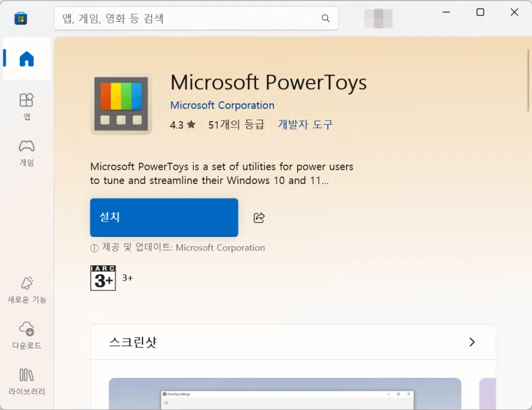This screenshot has width=532, height=410.
Task: Click the IARC 3+ age rating badge
Action: click(x=103, y=277)
